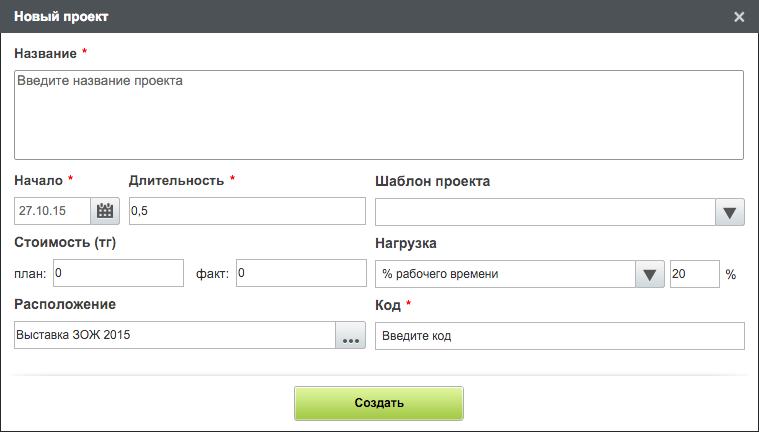Open the calendar picker for Начало date
Screen dimensions: 759x432
105,211
